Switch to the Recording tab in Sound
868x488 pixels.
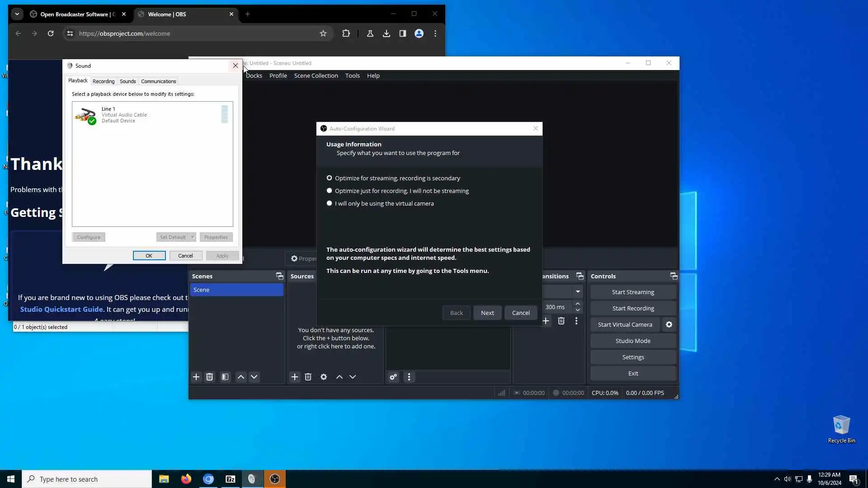pyautogui.click(x=104, y=81)
